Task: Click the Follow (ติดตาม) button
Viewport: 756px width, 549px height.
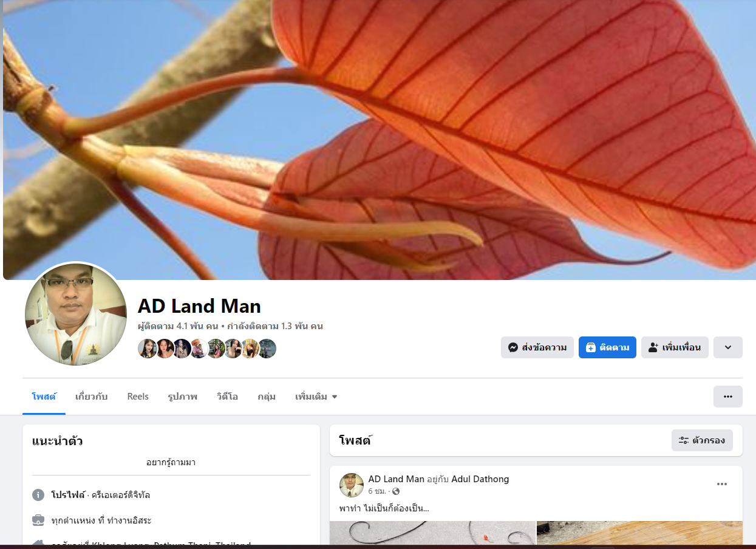Action: 607,347
